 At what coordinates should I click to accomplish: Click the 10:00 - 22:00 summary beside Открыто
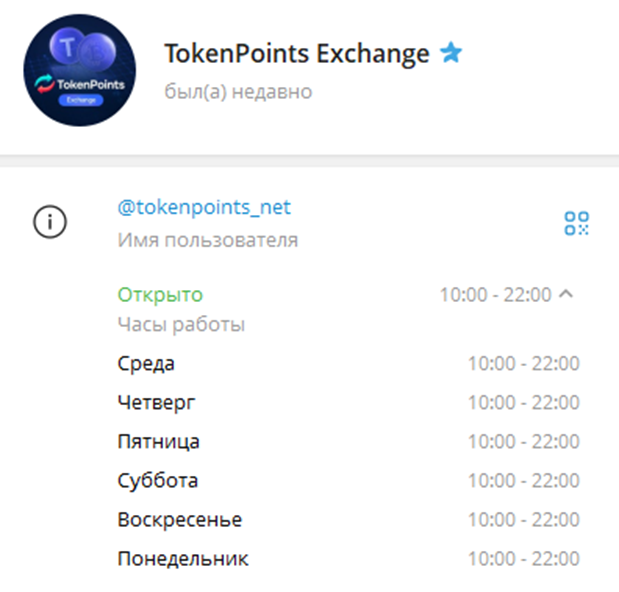pyautogui.click(x=495, y=294)
